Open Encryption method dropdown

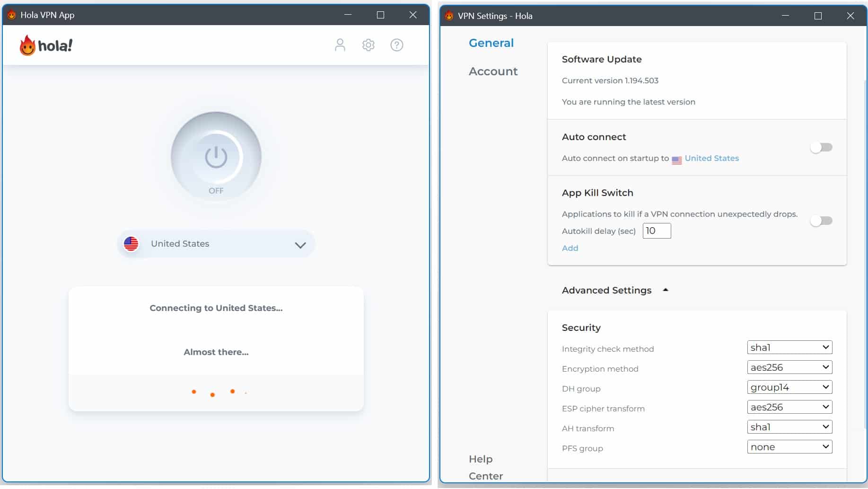click(789, 367)
